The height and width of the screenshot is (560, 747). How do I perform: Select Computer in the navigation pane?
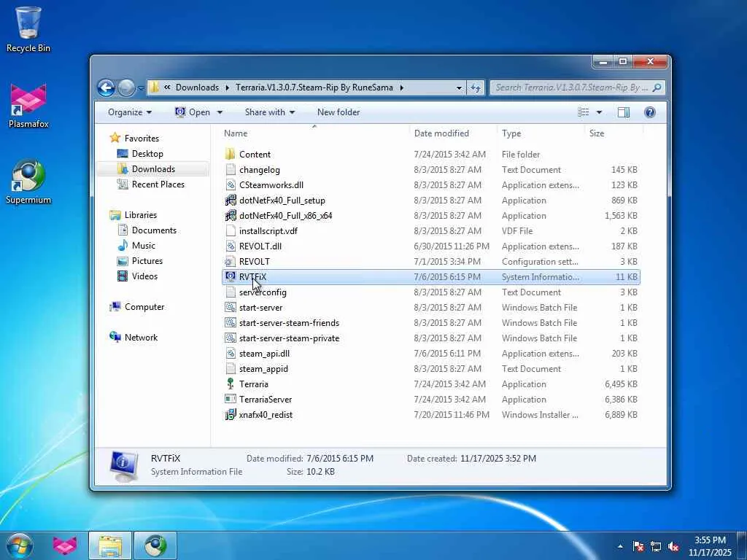click(x=144, y=307)
